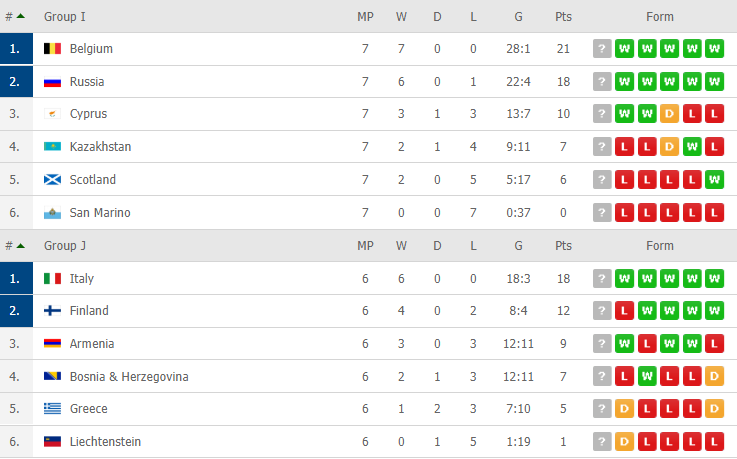737x459 pixels.
Task: Click Belgium's gray question-mark upcoming match icon
Action: coord(602,48)
